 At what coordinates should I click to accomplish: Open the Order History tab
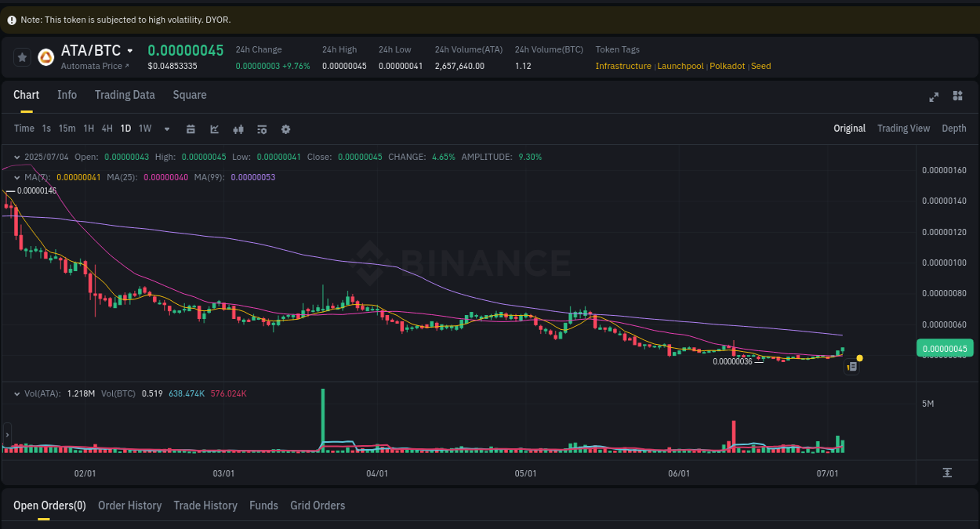129,505
